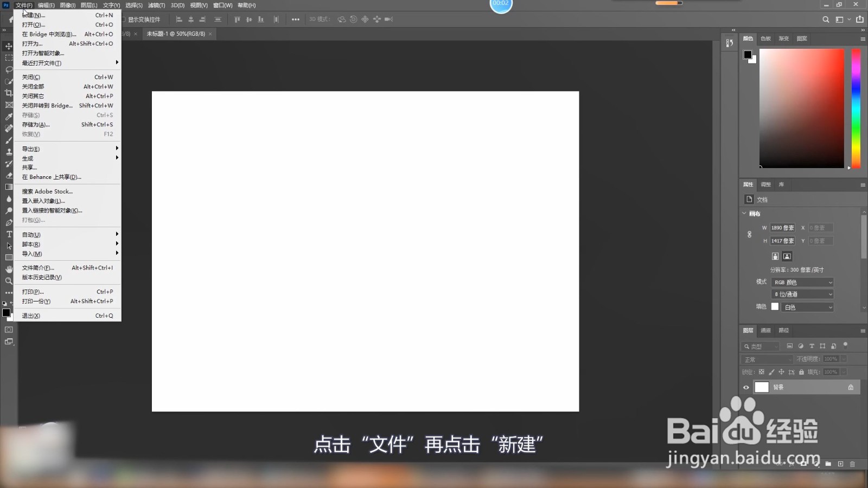Hide the 背景 layer visibility eye
This screenshot has width=868, height=488.
(x=746, y=387)
